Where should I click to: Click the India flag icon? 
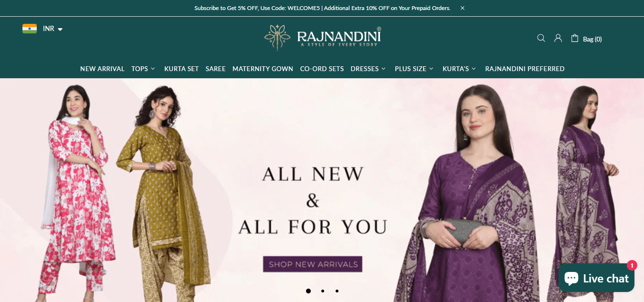click(x=30, y=29)
